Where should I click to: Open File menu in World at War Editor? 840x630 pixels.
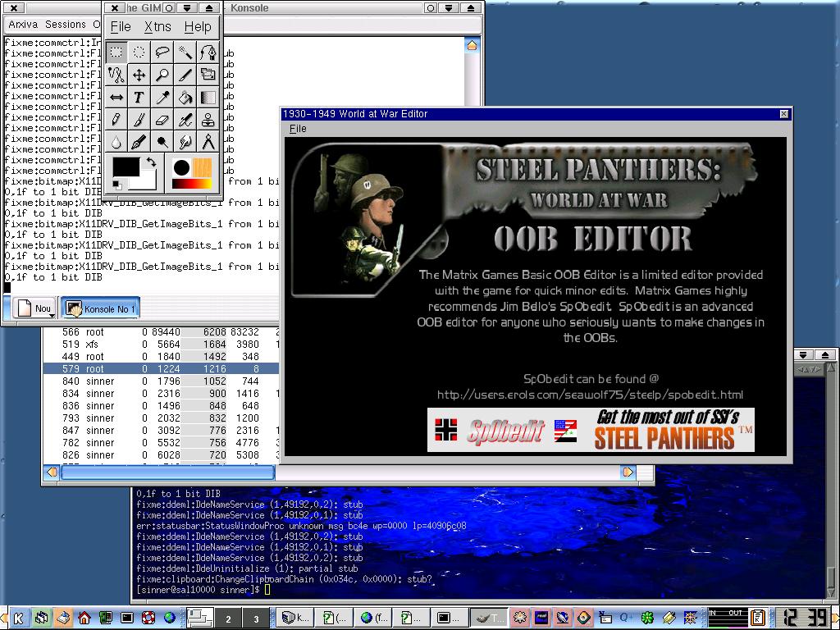click(298, 129)
